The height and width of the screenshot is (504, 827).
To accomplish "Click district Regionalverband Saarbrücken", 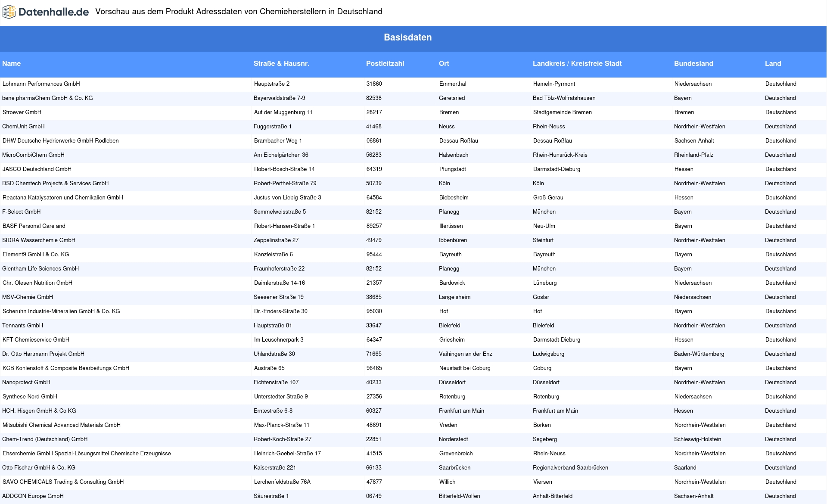I will (x=571, y=468).
